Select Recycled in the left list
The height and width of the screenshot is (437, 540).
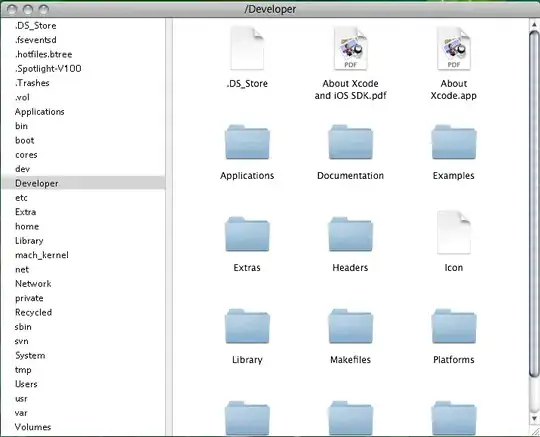(x=33, y=313)
